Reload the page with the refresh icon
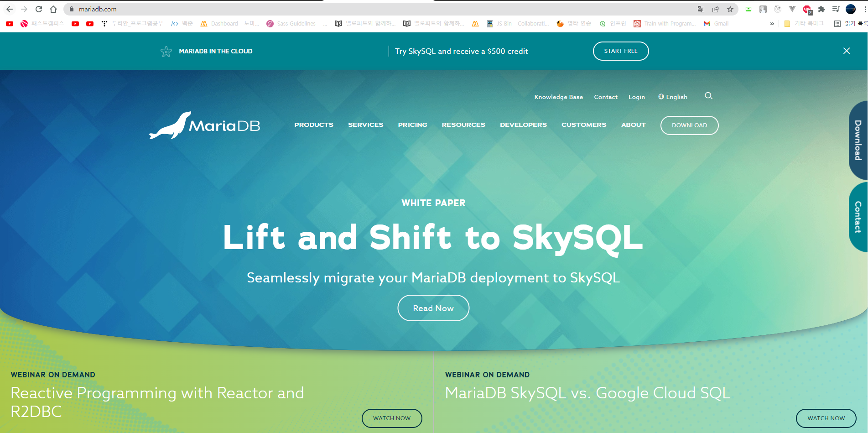Image resolution: width=868 pixels, height=433 pixels. point(39,9)
